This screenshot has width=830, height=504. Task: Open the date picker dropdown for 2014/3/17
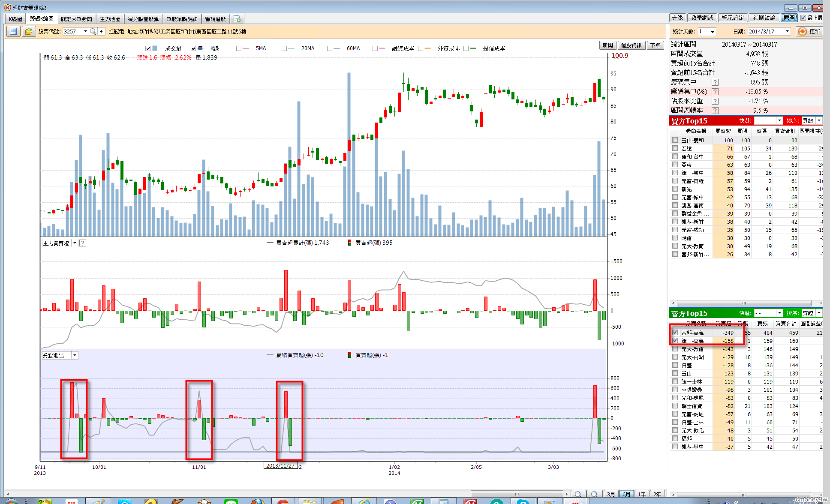[787, 31]
